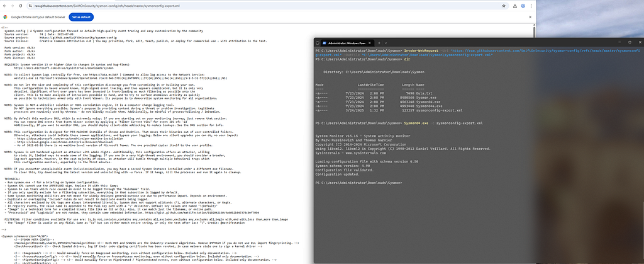Click the LastWriteTime column header
Viewport: 644px width, 264px height.
coord(371,84)
